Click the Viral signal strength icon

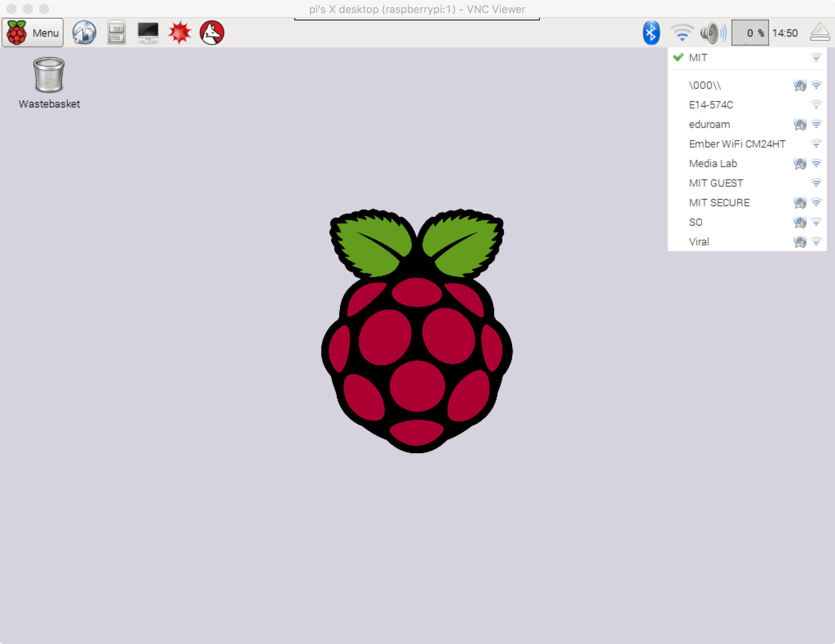tap(816, 242)
